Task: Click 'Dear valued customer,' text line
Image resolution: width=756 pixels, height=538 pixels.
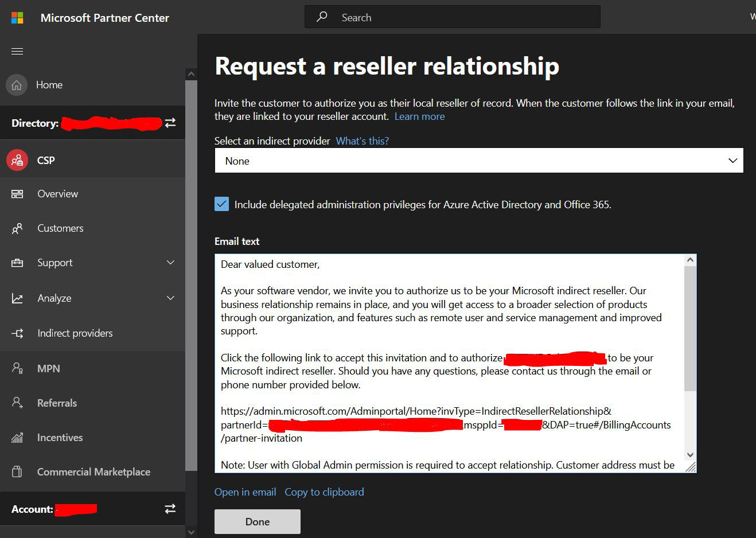Action: [x=270, y=264]
